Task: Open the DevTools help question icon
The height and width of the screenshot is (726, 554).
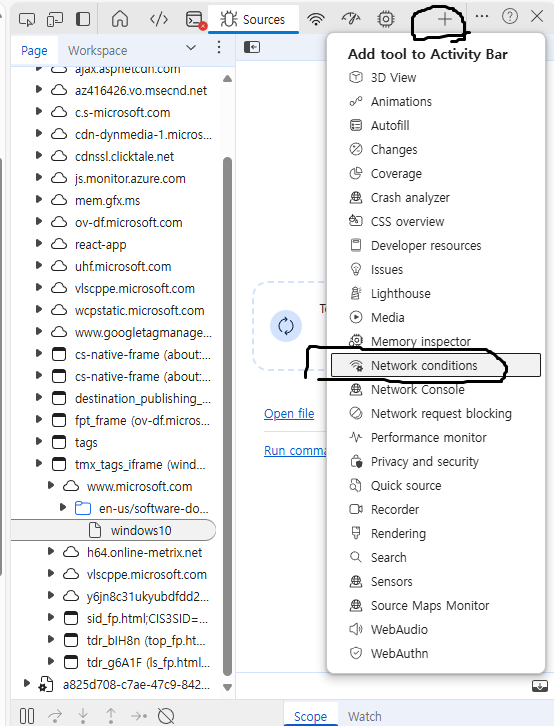Action: coord(510,17)
